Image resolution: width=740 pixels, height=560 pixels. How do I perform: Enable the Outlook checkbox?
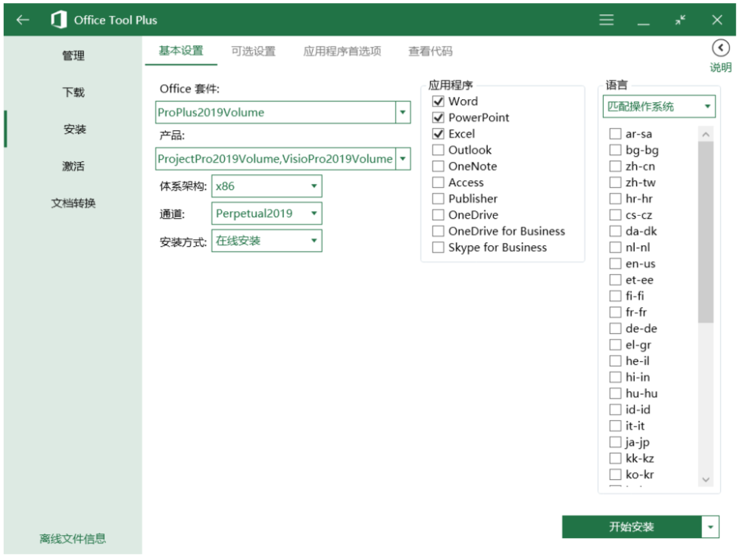[x=438, y=150]
